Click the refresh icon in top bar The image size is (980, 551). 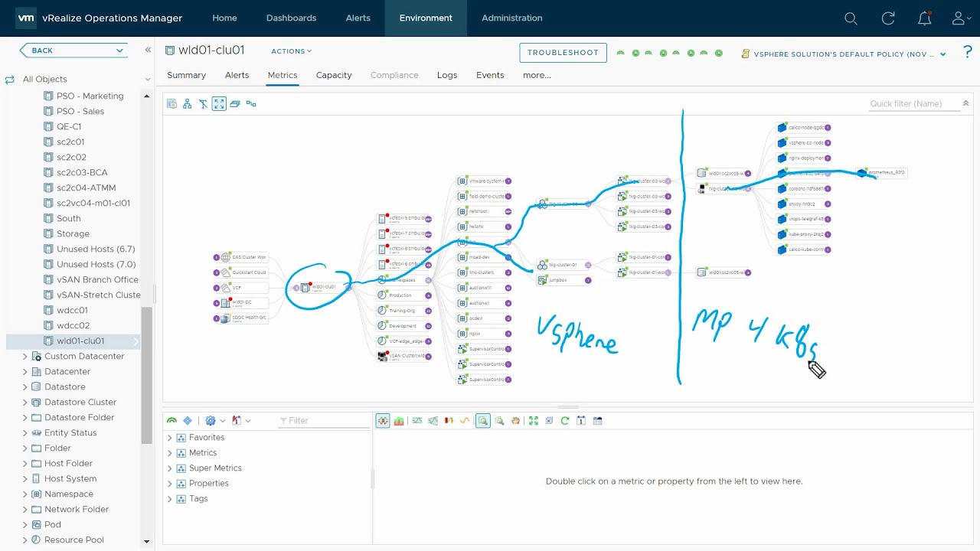(888, 18)
